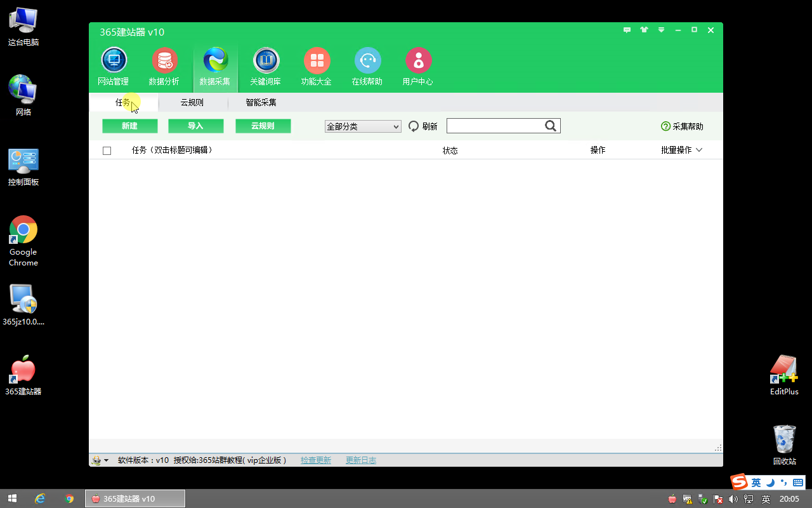The height and width of the screenshot is (508, 812).
Task: Click tray action center flag icon
Action: [718, 499]
